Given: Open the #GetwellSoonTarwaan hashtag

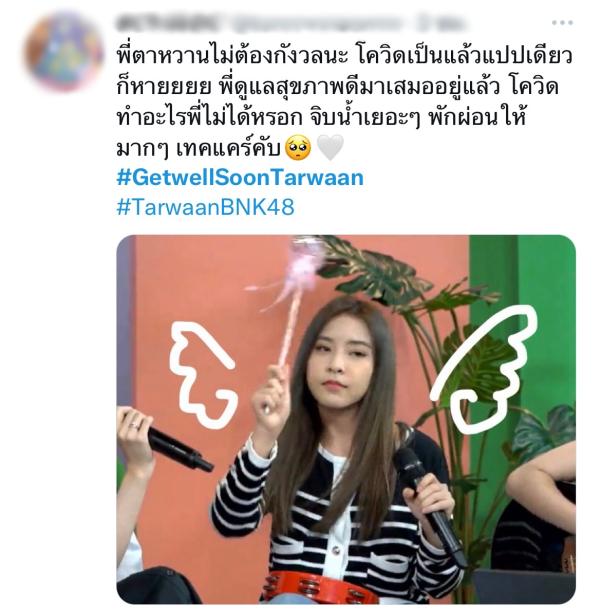Looking at the screenshot, I should [x=240, y=177].
